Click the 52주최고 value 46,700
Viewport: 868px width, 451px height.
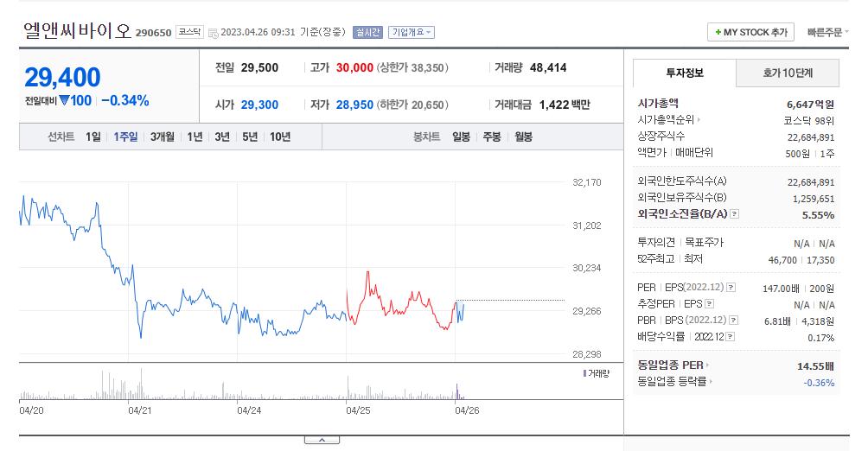pos(782,260)
